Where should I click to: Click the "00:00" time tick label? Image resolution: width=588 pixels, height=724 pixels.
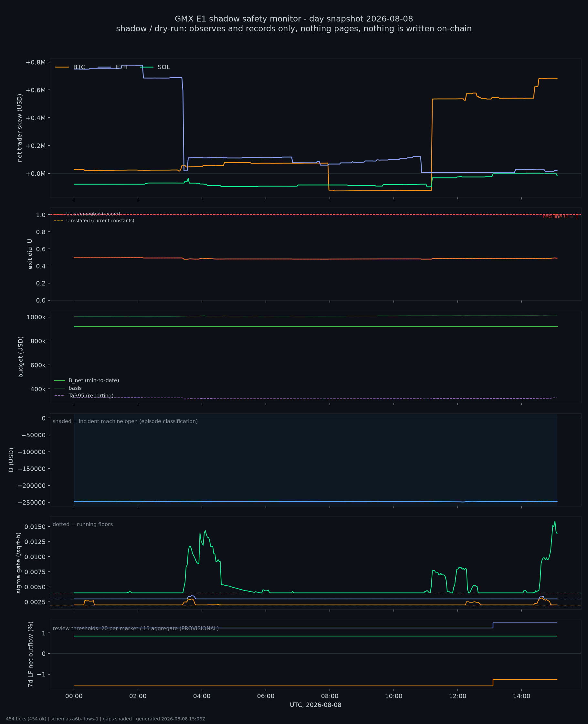click(x=74, y=696)
